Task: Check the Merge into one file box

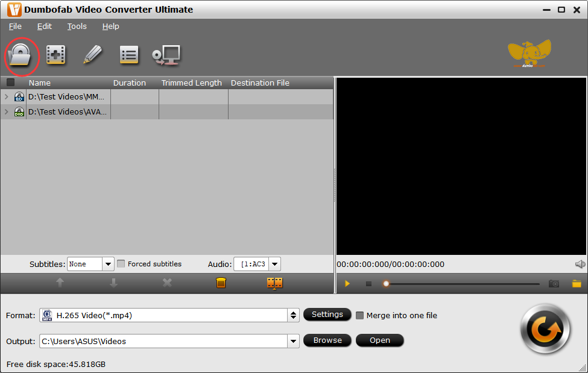Action: click(360, 315)
